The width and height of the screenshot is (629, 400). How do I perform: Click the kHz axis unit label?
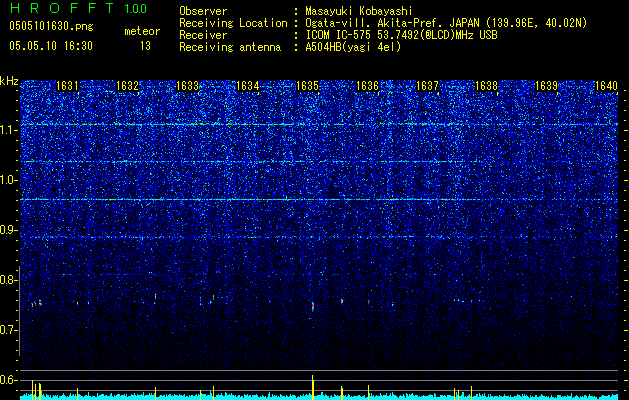pos(9,82)
